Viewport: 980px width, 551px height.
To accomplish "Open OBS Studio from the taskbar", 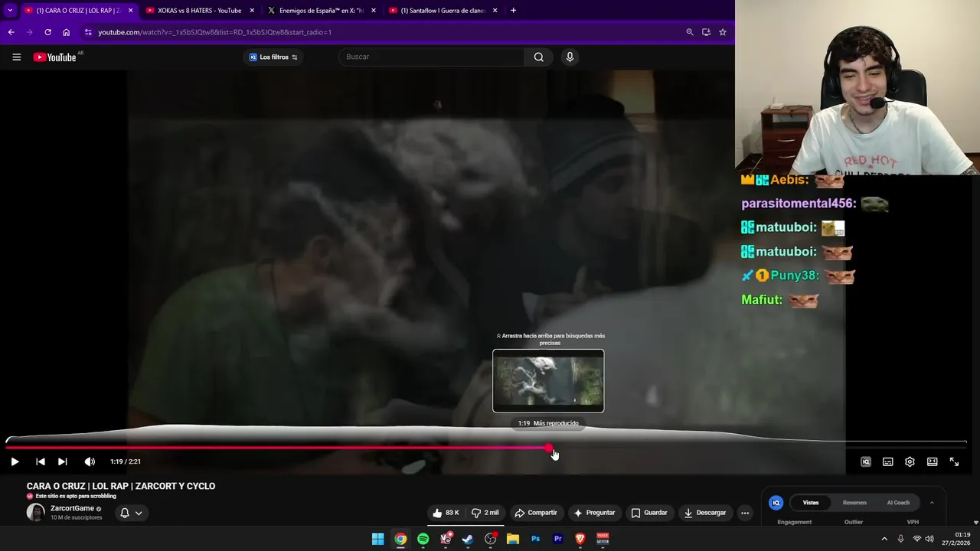I will 491,539.
